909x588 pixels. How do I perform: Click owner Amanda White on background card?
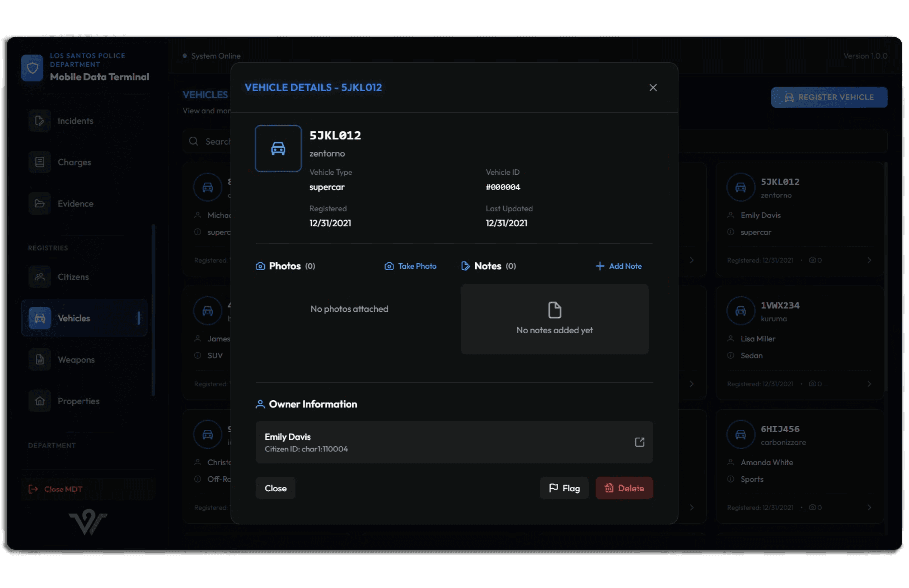(x=766, y=462)
